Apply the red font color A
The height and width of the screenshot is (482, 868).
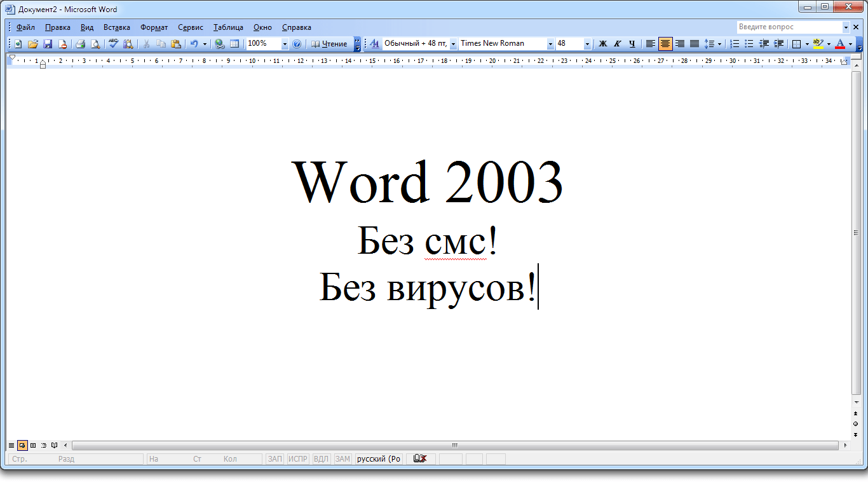tap(840, 44)
